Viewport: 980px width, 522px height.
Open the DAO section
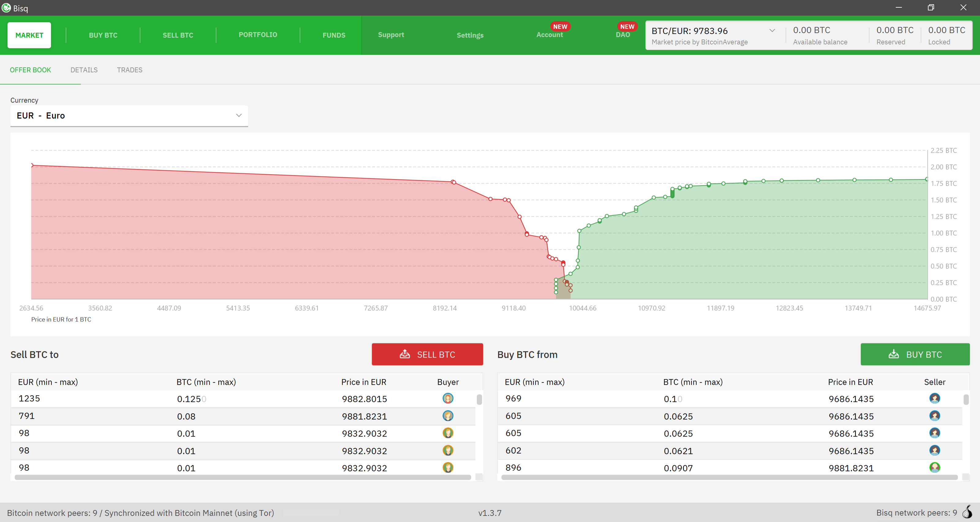point(623,35)
